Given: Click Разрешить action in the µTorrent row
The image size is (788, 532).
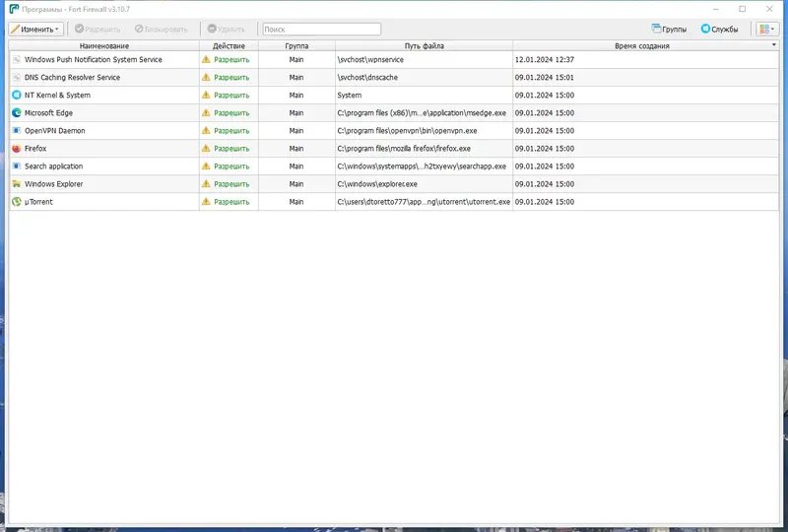Looking at the screenshot, I should point(231,202).
